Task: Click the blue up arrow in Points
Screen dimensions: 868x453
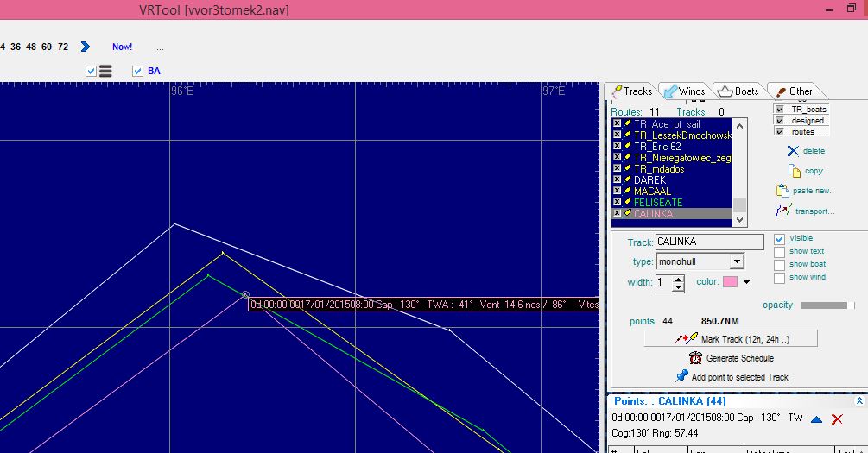Action: pos(816,419)
